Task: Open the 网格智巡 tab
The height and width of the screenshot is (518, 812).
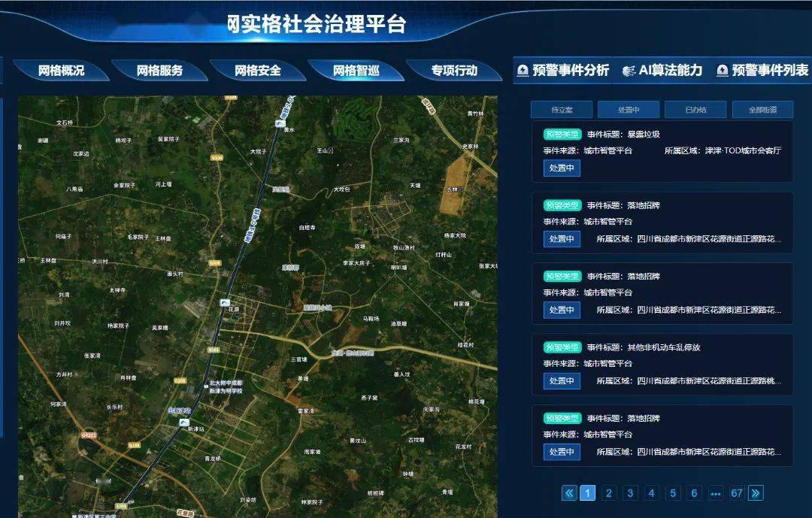Action: [x=356, y=71]
